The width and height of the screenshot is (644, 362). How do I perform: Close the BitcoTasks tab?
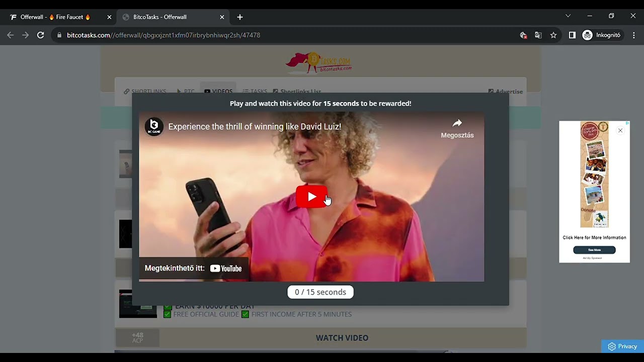point(222,17)
